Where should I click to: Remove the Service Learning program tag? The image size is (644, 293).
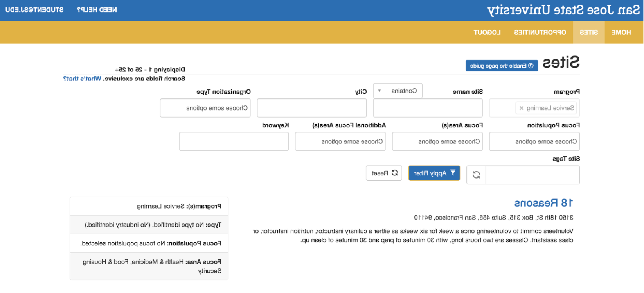521,108
